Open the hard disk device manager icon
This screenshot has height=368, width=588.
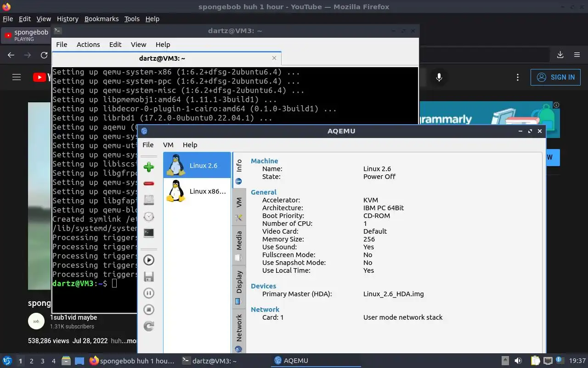pos(149,200)
